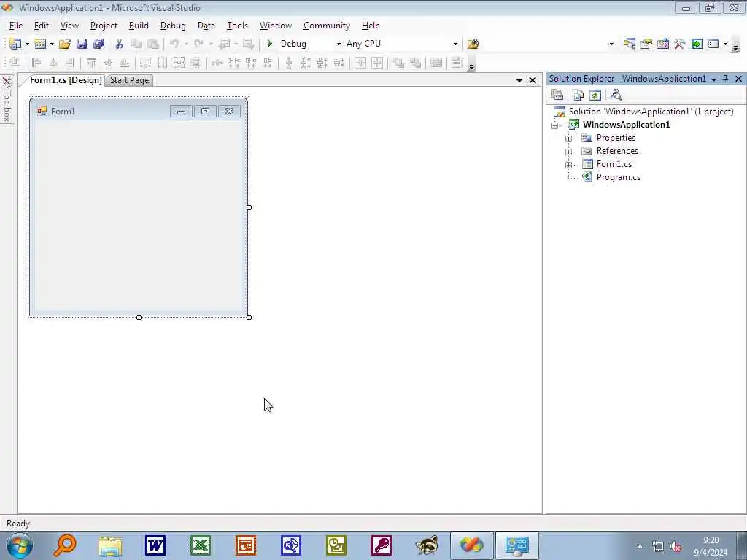Screen dimensions: 747x560
Task: Launch Word from the taskbar
Action: coord(155,545)
